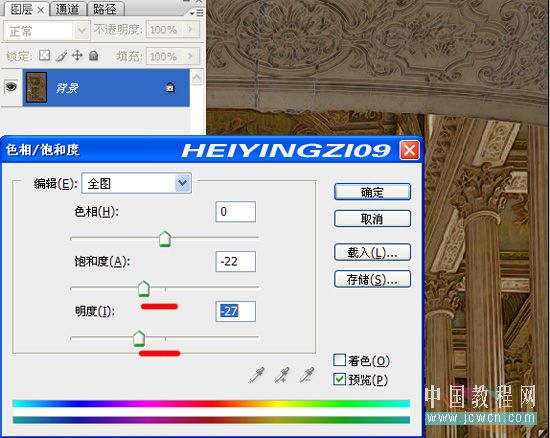The width and height of the screenshot is (550, 438).
Task: Click the 明度(I) value field showing -27
Action: pos(235,311)
